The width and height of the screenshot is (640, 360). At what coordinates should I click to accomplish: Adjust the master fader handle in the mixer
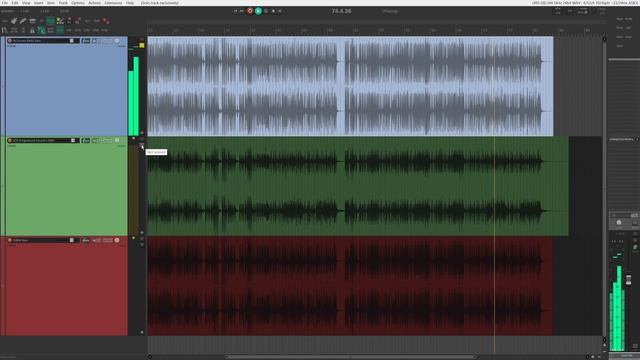click(x=629, y=280)
